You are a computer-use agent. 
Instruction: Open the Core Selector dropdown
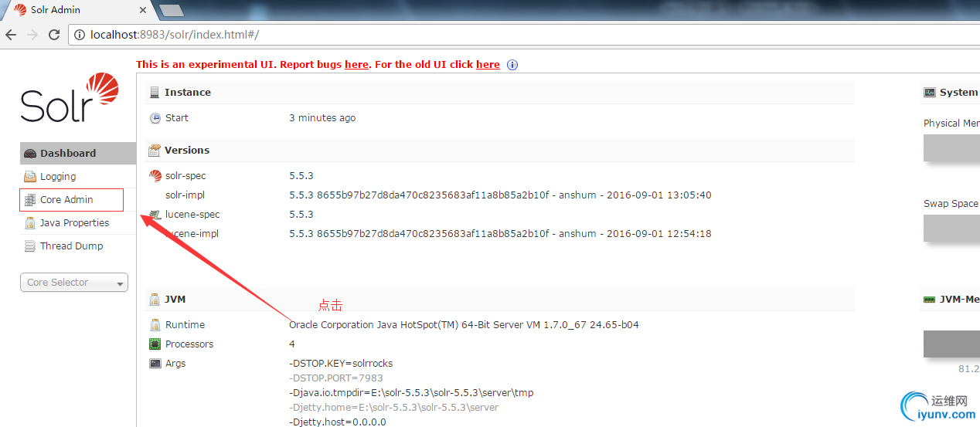(74, 283)
